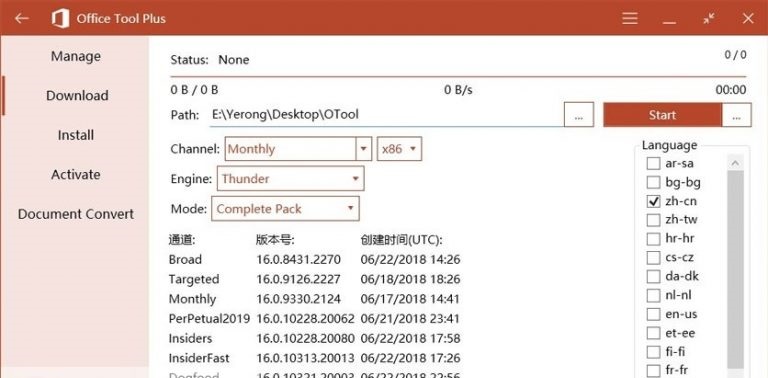The height and width of the screenshot is (378, 768).
Task: Click the language list scrollbar thumb
Action: tap(735, 269)
